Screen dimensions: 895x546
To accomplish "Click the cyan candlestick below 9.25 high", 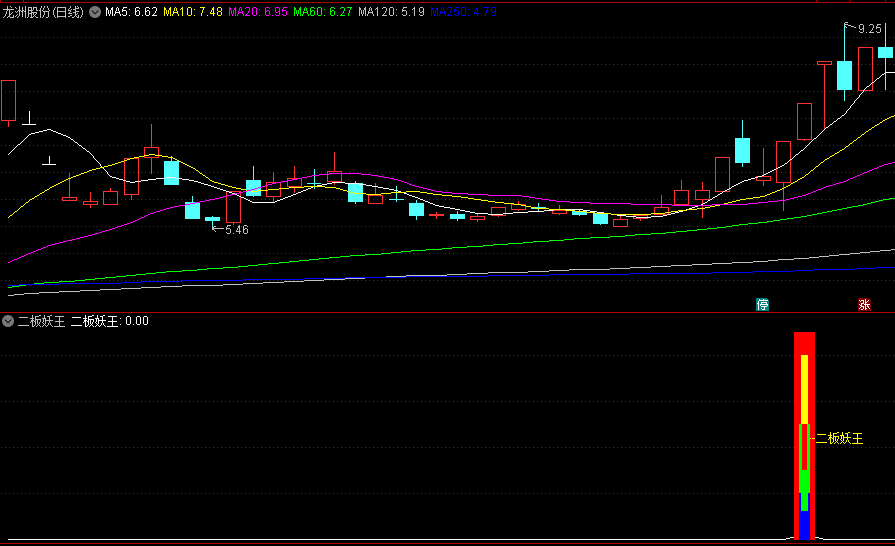I will coord(844,75).
